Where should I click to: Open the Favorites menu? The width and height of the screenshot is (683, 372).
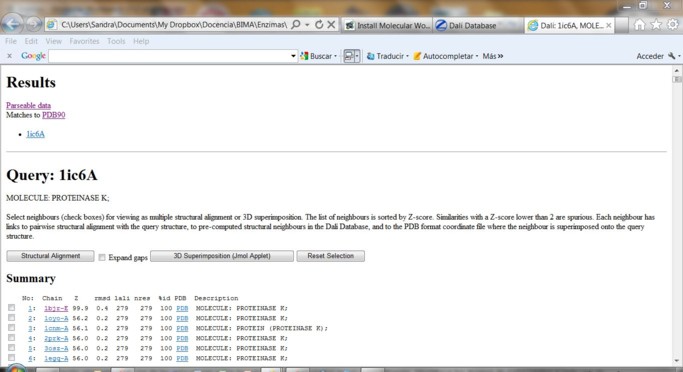tap(84, 41)
